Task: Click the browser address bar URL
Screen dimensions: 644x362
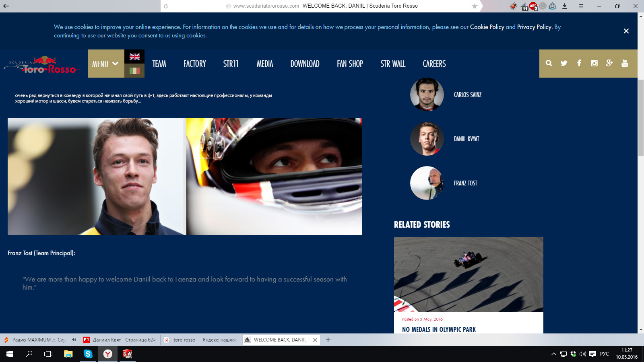Action: [x=266, y=6]
